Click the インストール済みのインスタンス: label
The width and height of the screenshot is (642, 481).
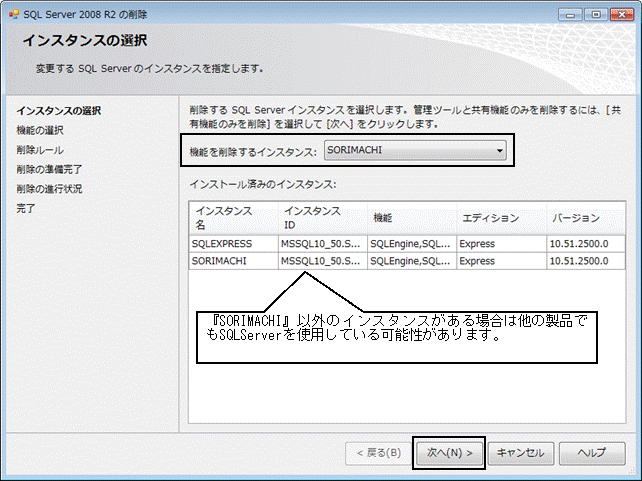click(x=262, y=185)
